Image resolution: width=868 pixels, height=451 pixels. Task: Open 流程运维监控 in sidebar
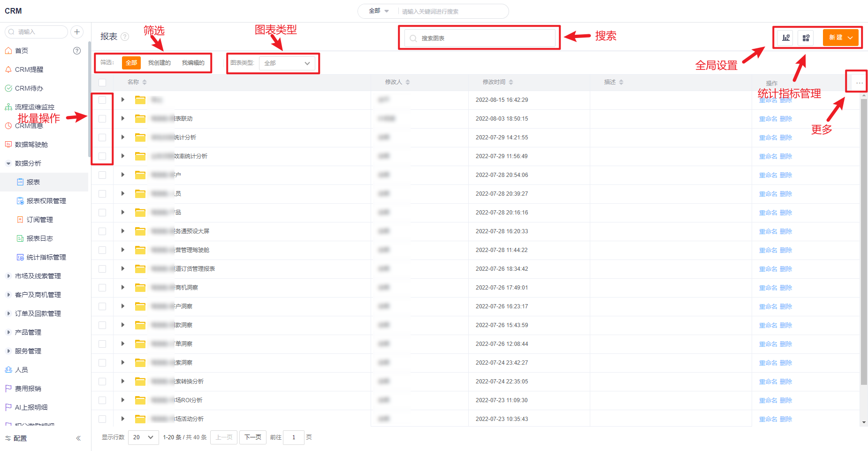click(35, 107)
